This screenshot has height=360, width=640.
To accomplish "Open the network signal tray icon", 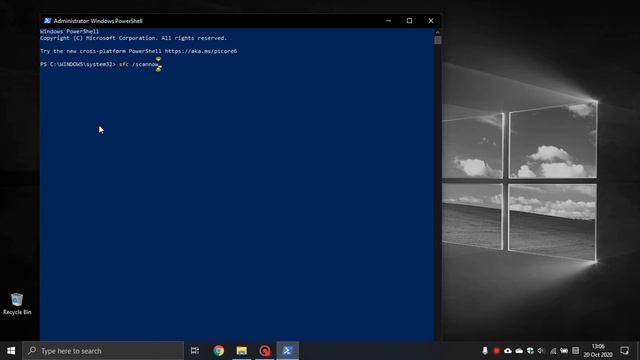I will tap(553, 351).
